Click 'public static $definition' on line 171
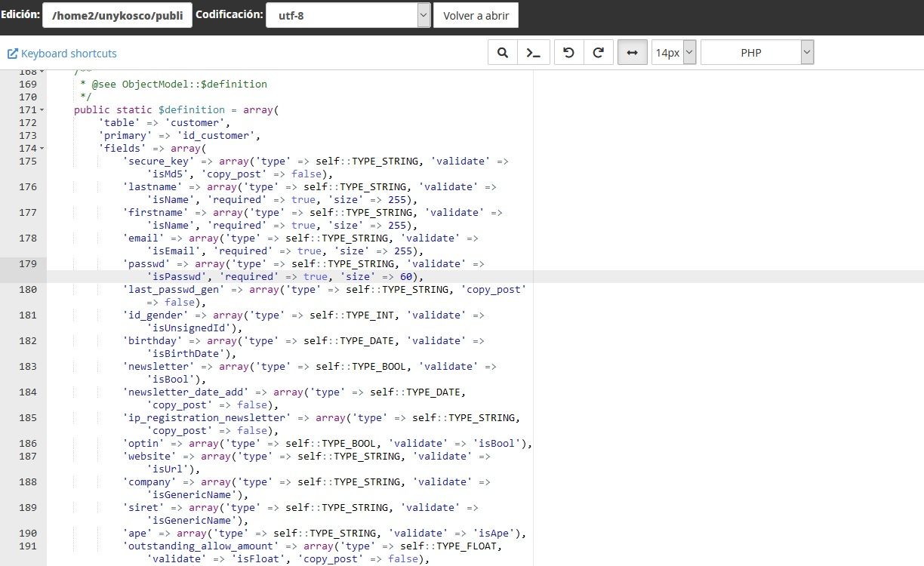The image size is (924, 566). [x=149, y=110]
